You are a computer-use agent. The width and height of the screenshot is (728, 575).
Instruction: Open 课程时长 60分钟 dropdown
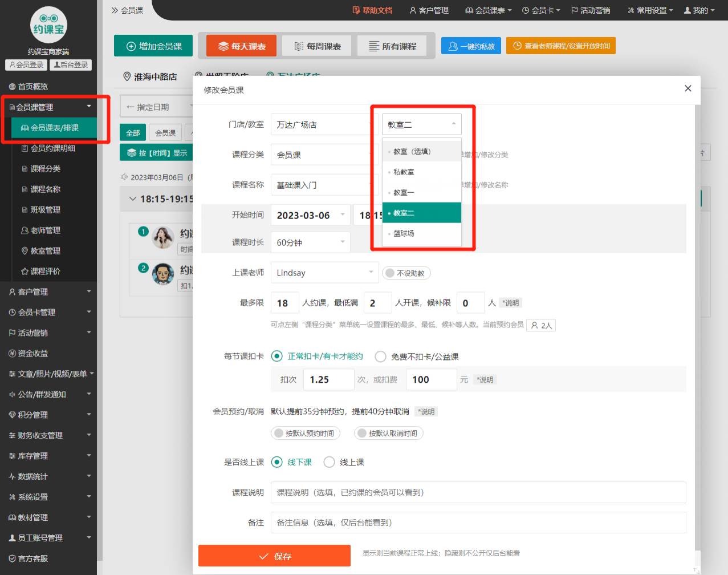(x=311, y=242)
